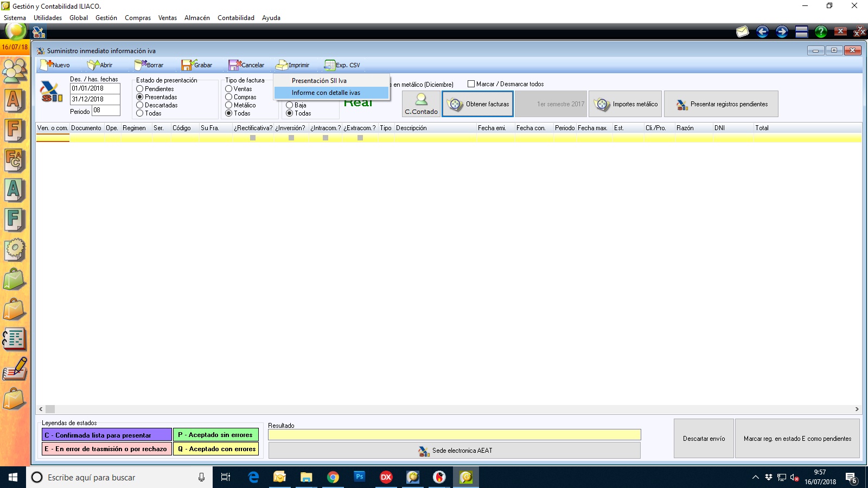Screen dimensions: 868x488
Task: Click the green help question icon
Action: click(x=821, y=31)
